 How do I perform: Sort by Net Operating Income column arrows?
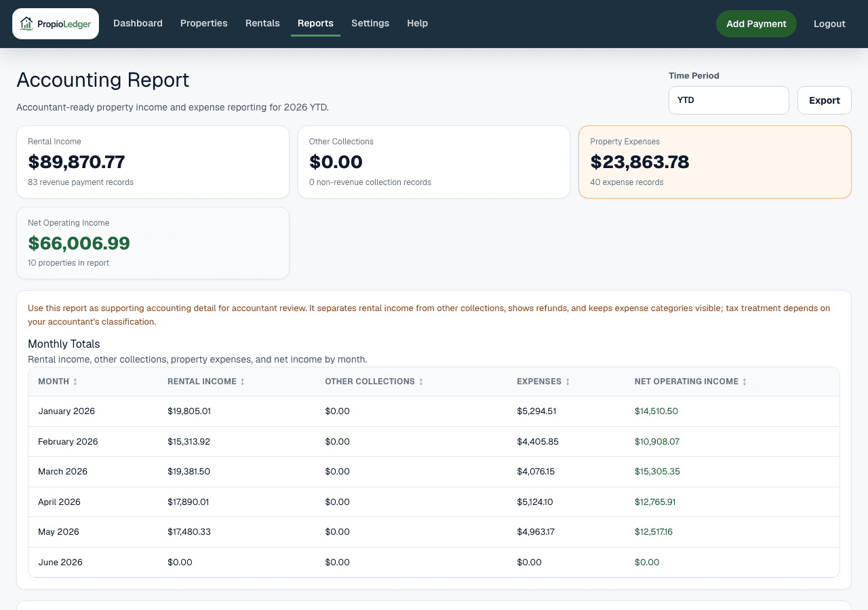[745, 382]
